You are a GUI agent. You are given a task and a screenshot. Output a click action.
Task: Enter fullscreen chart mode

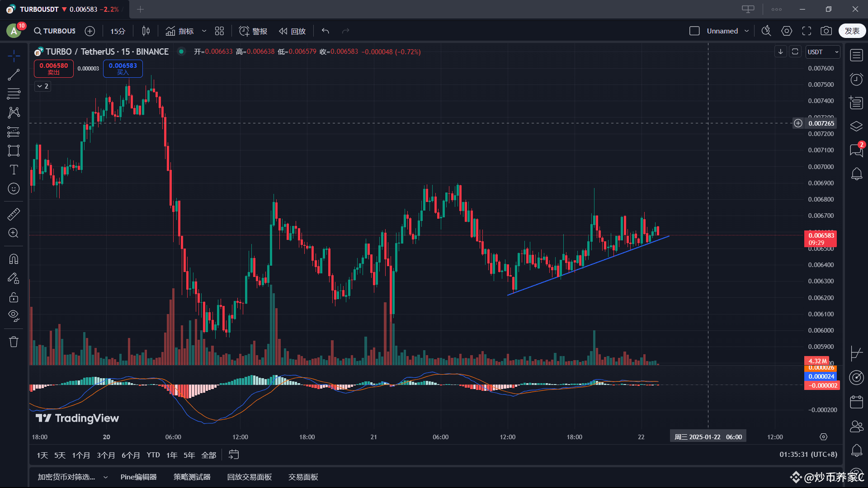(x=807, y=31)
